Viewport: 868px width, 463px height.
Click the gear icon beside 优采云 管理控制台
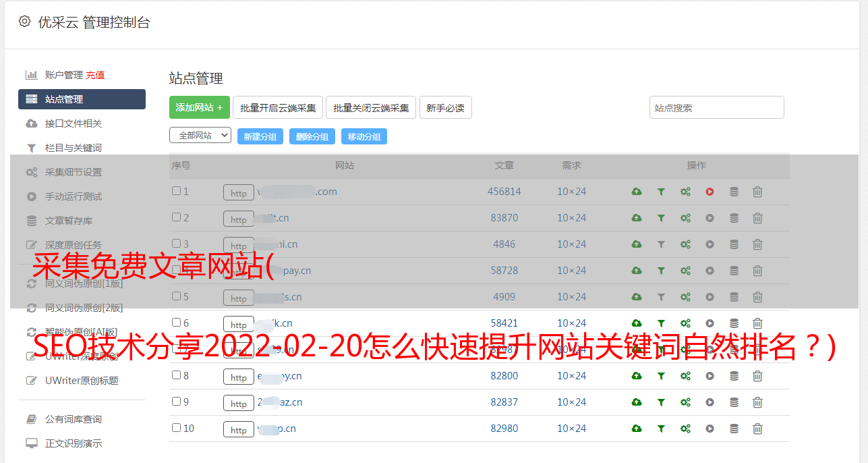[x=24, y=22]
